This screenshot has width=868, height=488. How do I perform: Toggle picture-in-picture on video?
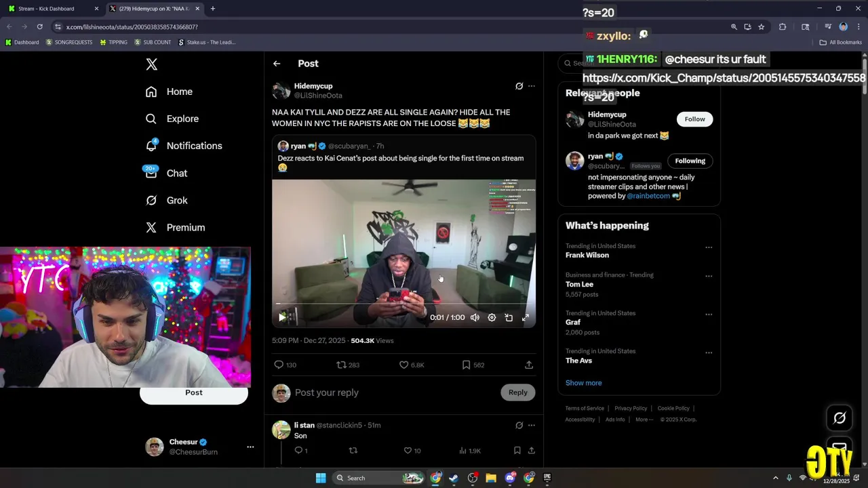(x=509, y=317)
